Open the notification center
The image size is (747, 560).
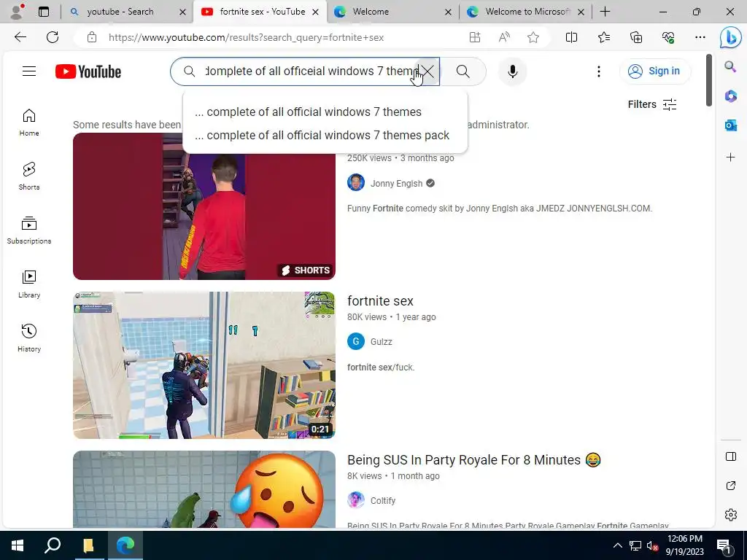coord(724,545)
